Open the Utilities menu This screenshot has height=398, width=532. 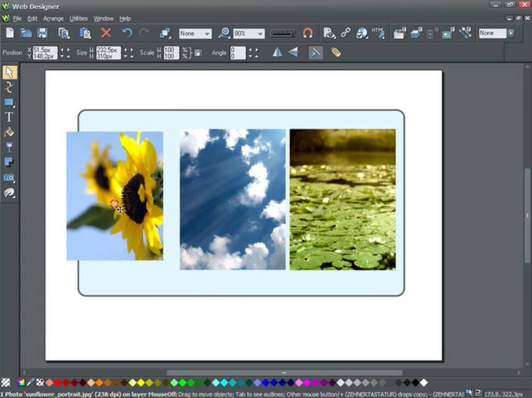click(x=78, y=18)
